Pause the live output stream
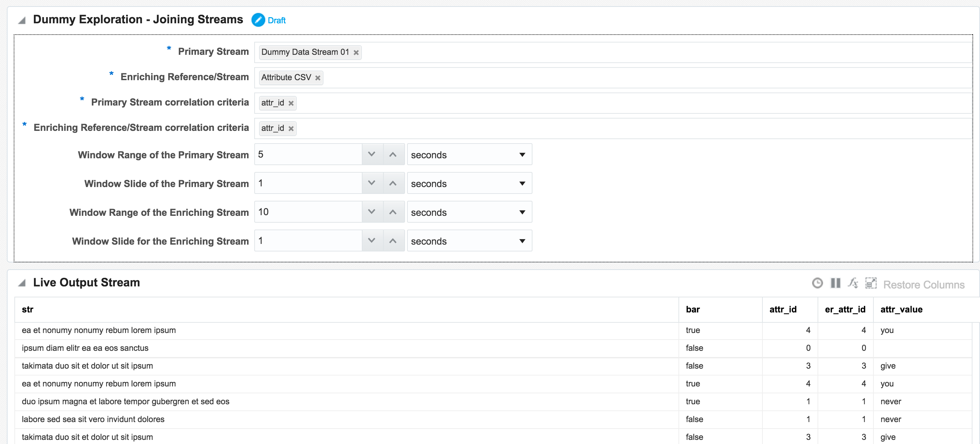 [x=835, y=283]
